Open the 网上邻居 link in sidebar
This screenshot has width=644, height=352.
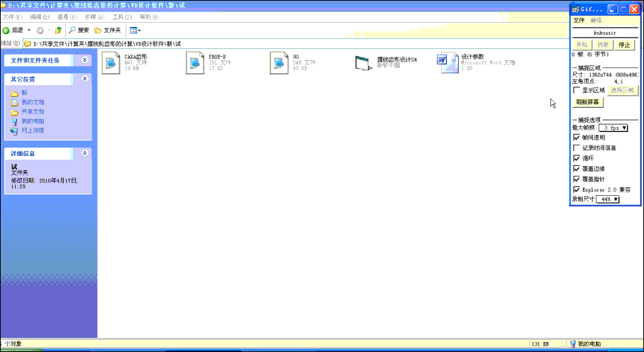click(33, 131)
